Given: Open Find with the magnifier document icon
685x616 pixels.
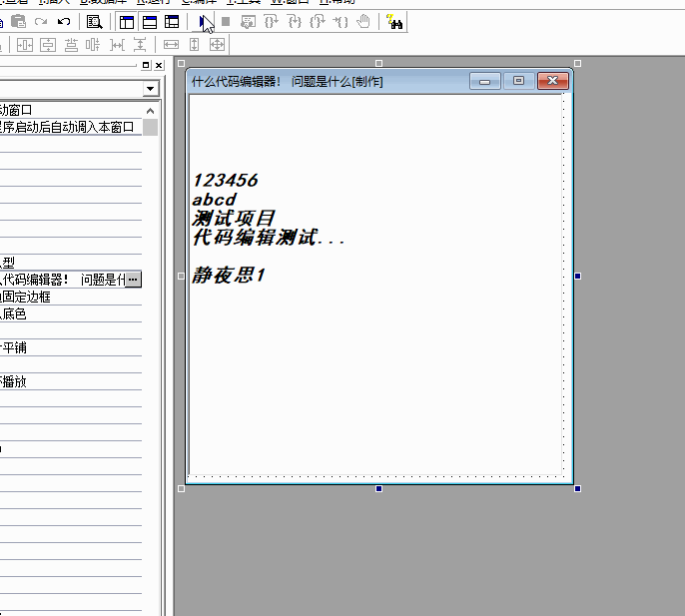Looking at the screenshot, I should tap(95, 21).
